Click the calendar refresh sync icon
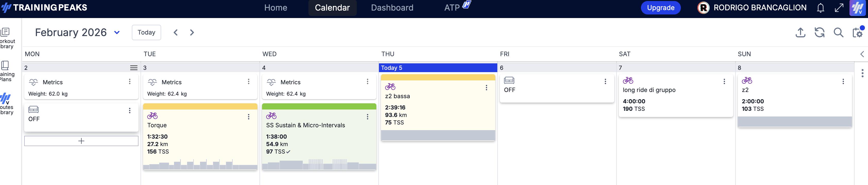The width and height of the screenshot is (868, 185). pos(820,33)
